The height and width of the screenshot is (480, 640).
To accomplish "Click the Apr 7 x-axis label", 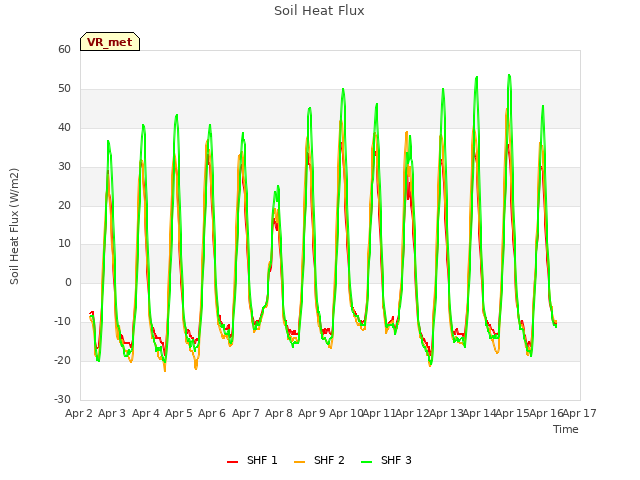I will (x=246, y=413).
